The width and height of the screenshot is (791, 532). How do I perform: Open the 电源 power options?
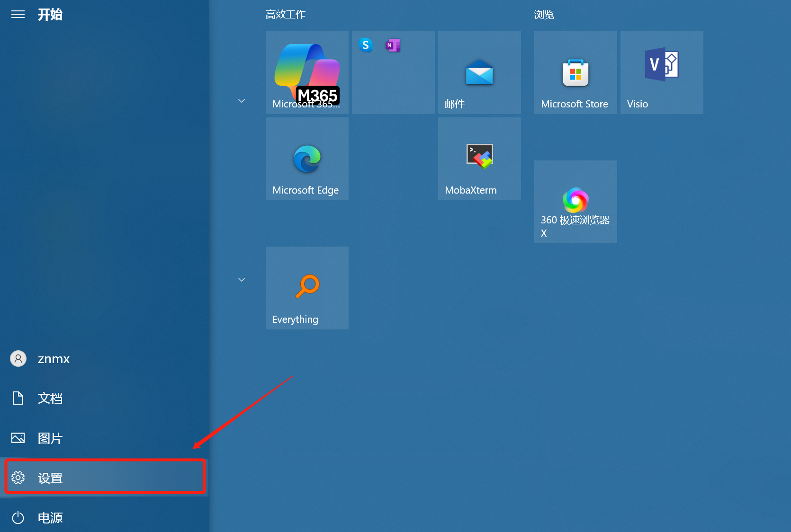[x=104, y=517]
